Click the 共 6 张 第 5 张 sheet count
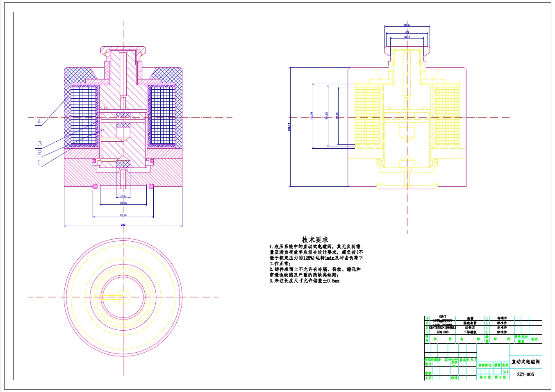This screenshot has height=392, width=555. (x=493, y=377)
